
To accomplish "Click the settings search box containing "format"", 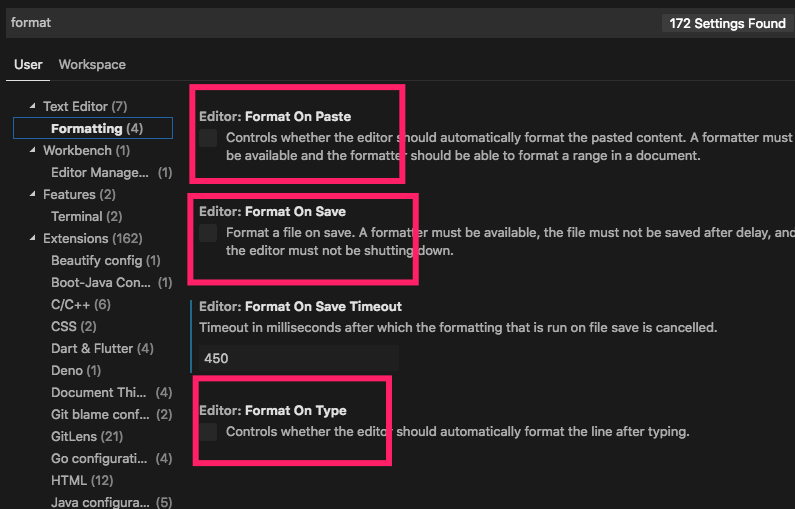I will click(x=330, y=22).
